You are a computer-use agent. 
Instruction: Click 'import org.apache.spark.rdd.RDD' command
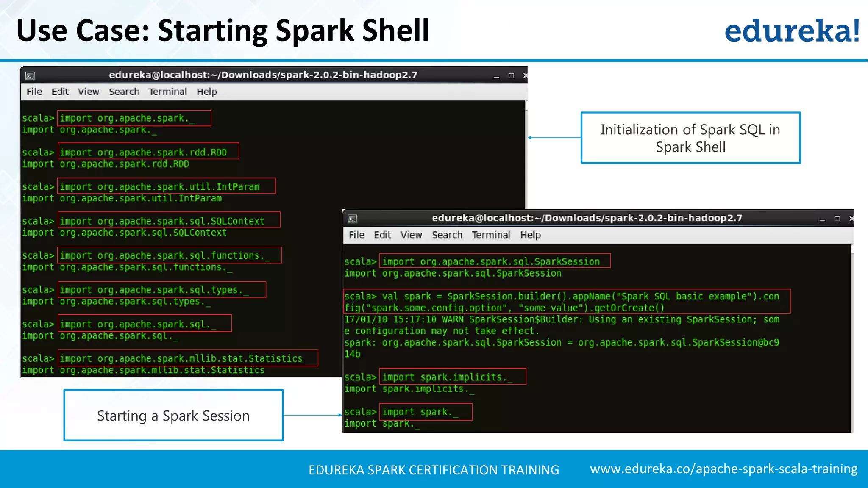tap(148, 152)
